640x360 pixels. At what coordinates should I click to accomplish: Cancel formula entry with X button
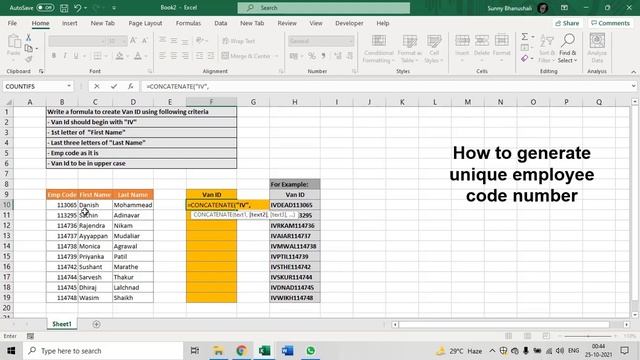click(x=96, y=86)
